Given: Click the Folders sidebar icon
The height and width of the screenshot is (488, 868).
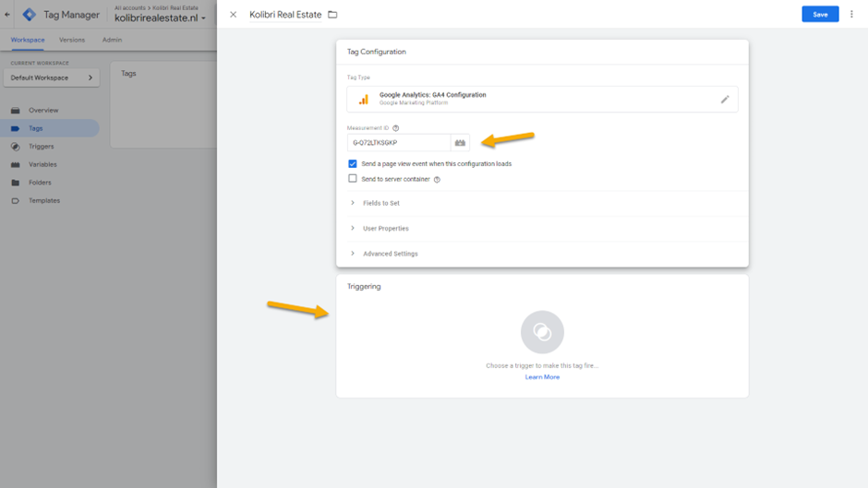Looking at the screenshot, I should coord(16,183).
